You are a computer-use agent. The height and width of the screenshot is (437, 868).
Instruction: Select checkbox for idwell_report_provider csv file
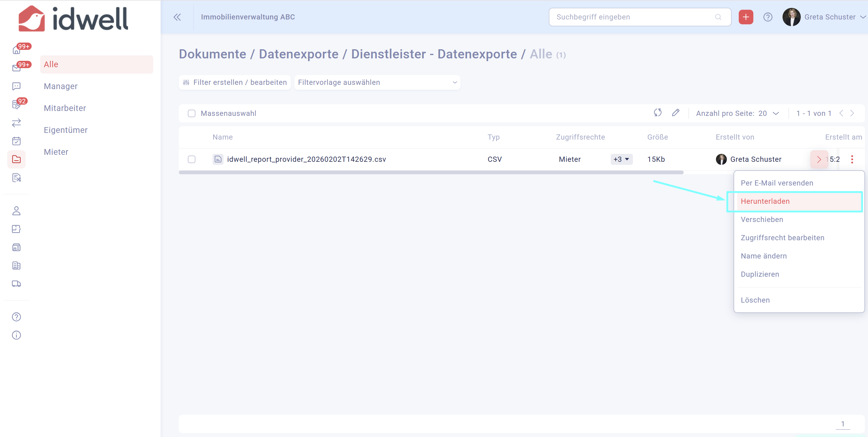pyautogui.click(x=191, y=159)
